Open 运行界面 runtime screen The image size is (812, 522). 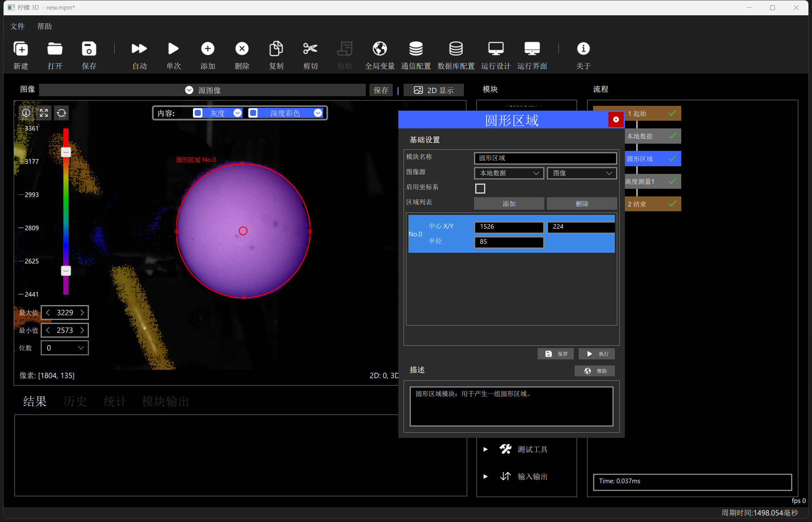tap(532, 49)
